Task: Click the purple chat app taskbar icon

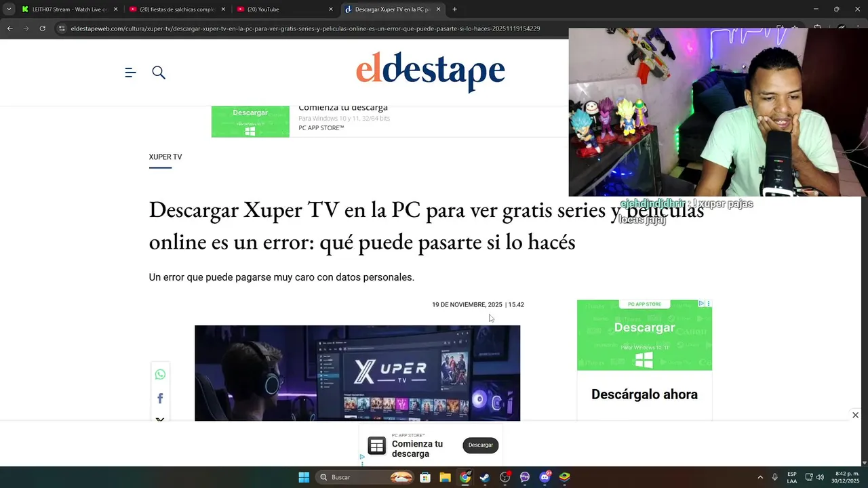Action: click(525, 477)
